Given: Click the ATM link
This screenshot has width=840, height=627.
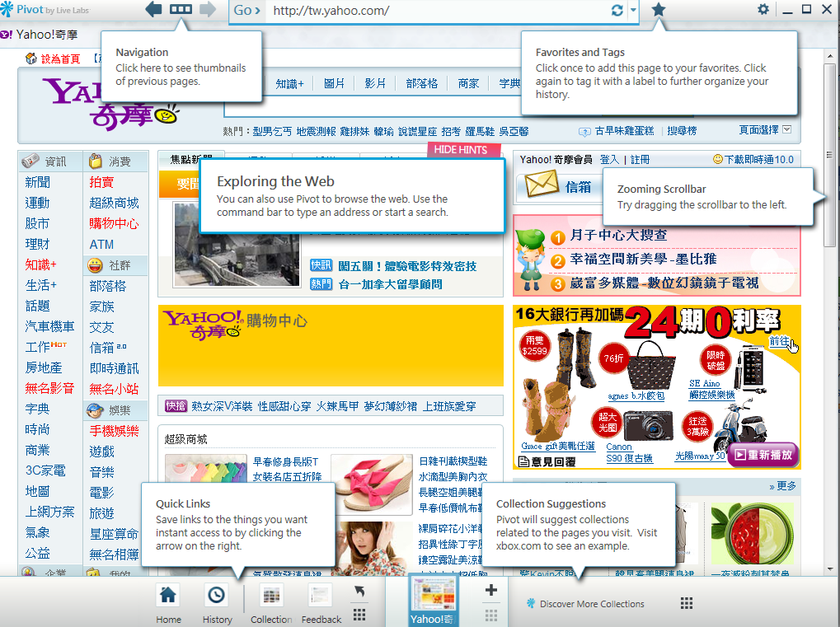Looking at the screenshot, I should click(101, 244).
